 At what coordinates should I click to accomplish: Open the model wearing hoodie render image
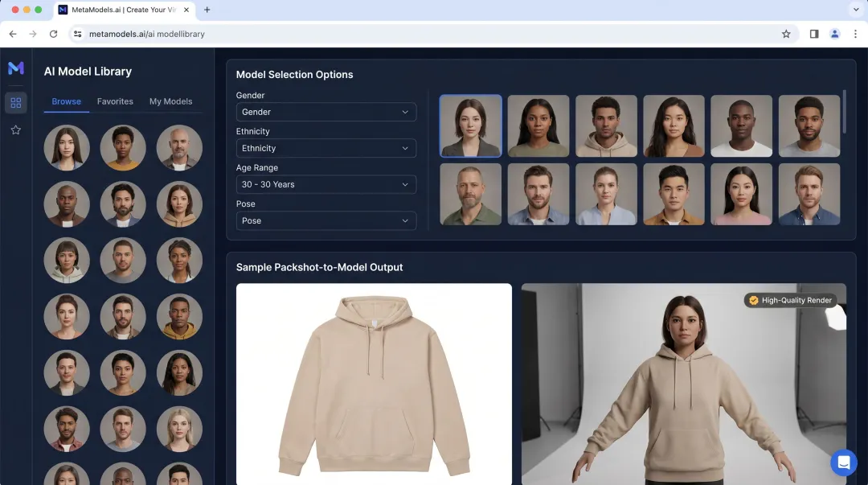click(684, 384)
